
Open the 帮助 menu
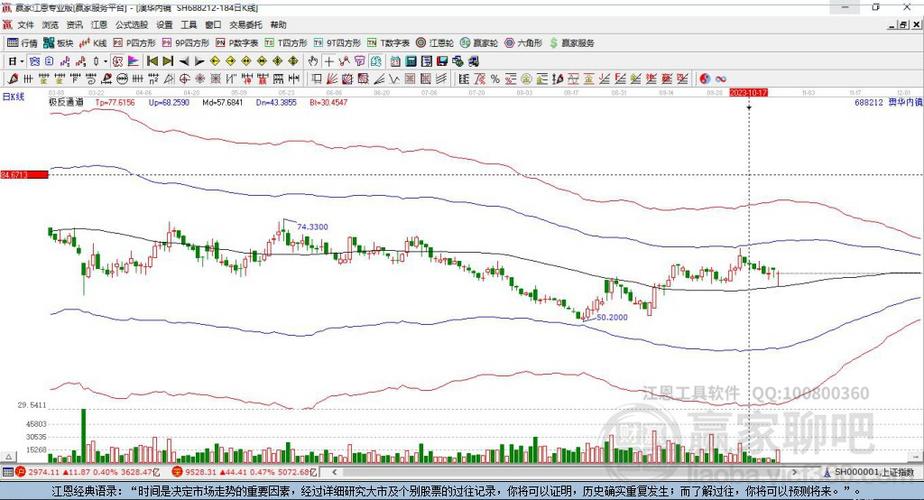pyautogui.click(x=278, y=25)
